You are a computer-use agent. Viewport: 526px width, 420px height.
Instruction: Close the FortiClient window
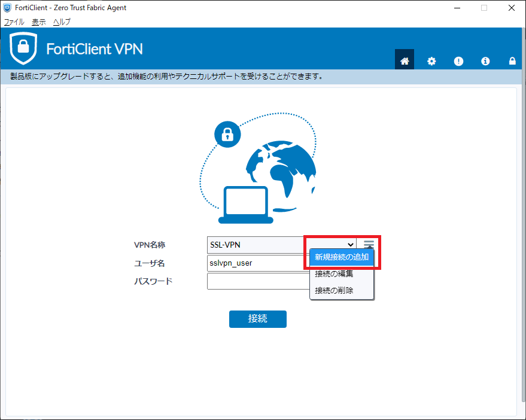coord(511,8)
